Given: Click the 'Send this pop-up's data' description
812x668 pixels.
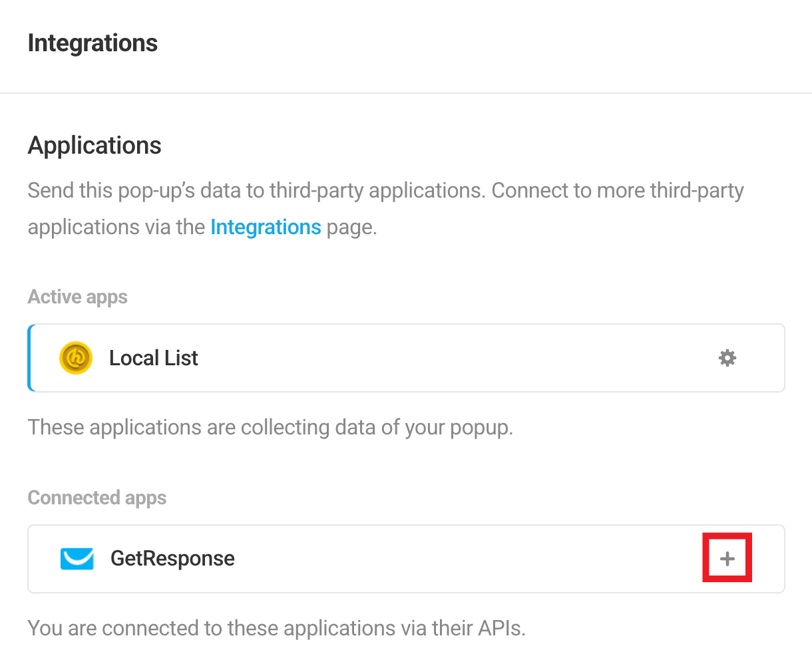Looking at the screenshot, I should pyautogui.click(x=386, y=209).
